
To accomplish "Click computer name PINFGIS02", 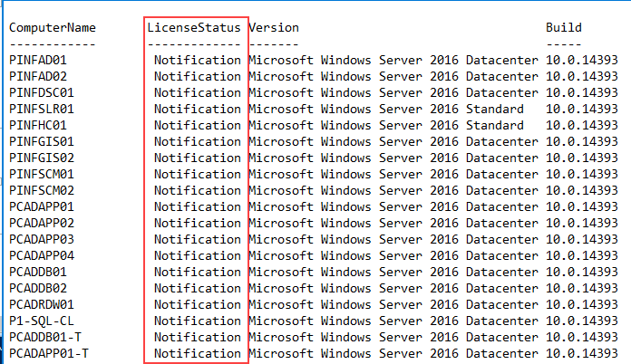I will click(42, 158).
